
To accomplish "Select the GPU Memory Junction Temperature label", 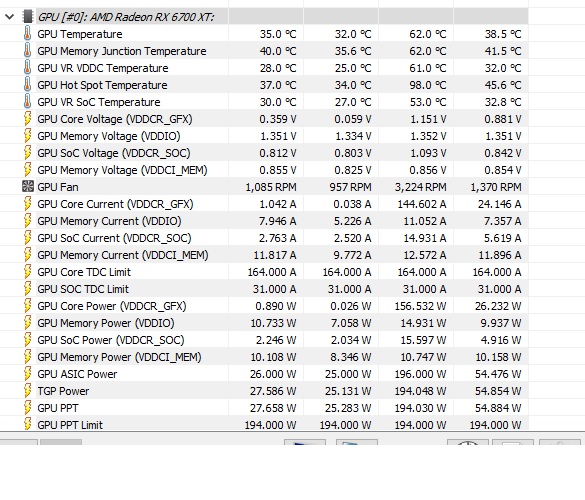I will (122, 51).
